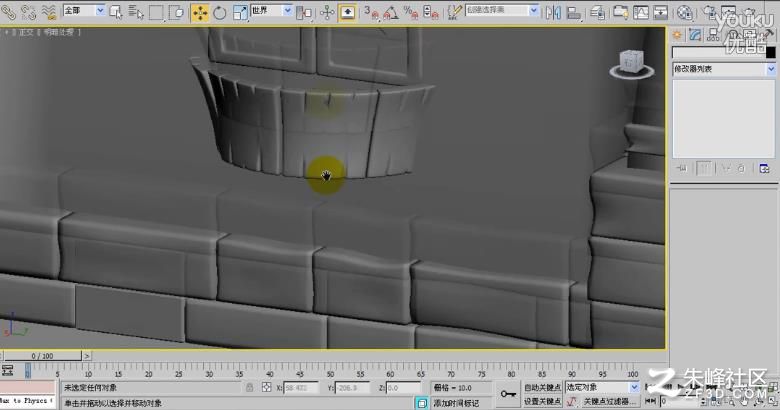Pick the Rectangular Selection Region tool
The width and height of the screenshot is (780, 410).
pyautogui.click(x=156, y=12)
